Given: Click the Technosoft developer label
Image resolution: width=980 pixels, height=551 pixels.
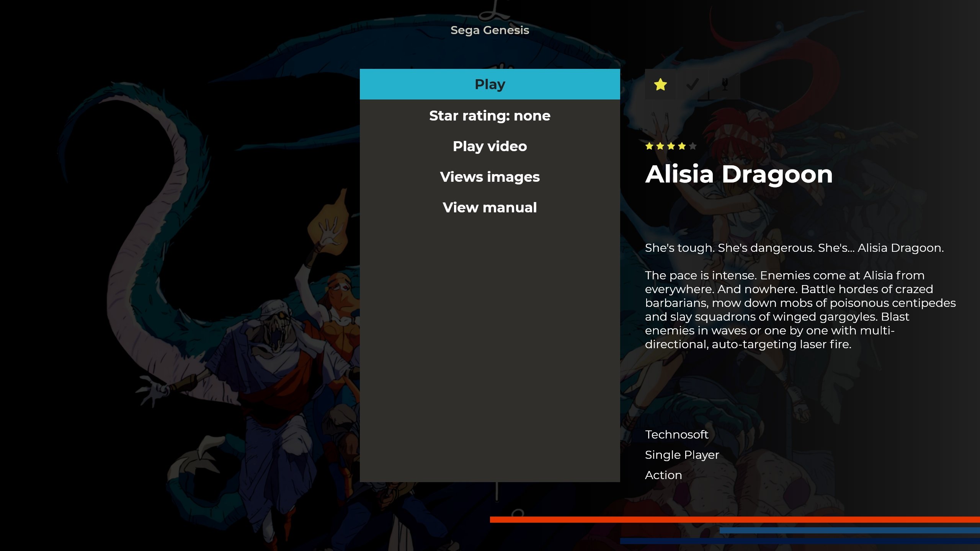Looking at the screenshot, I should click(676, 435).
